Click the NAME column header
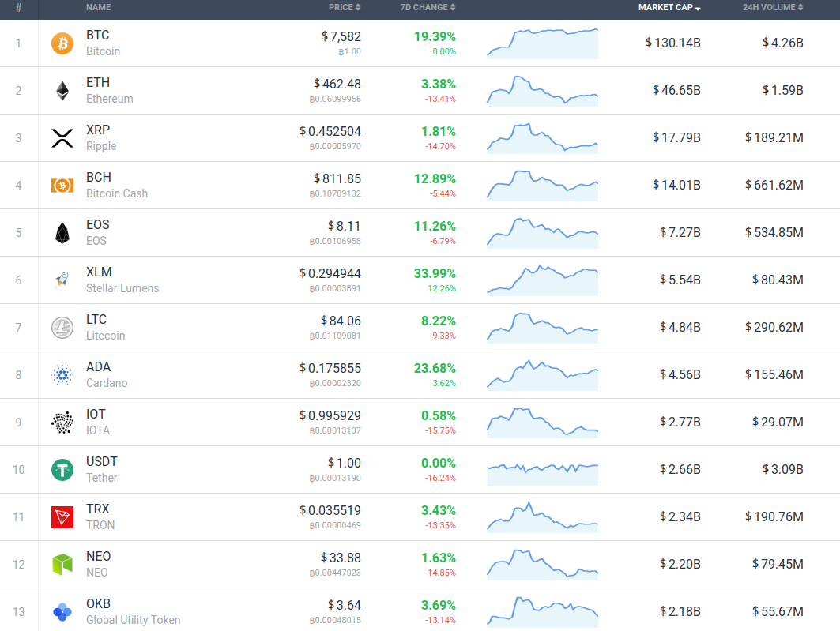 [x=99, y=7]
